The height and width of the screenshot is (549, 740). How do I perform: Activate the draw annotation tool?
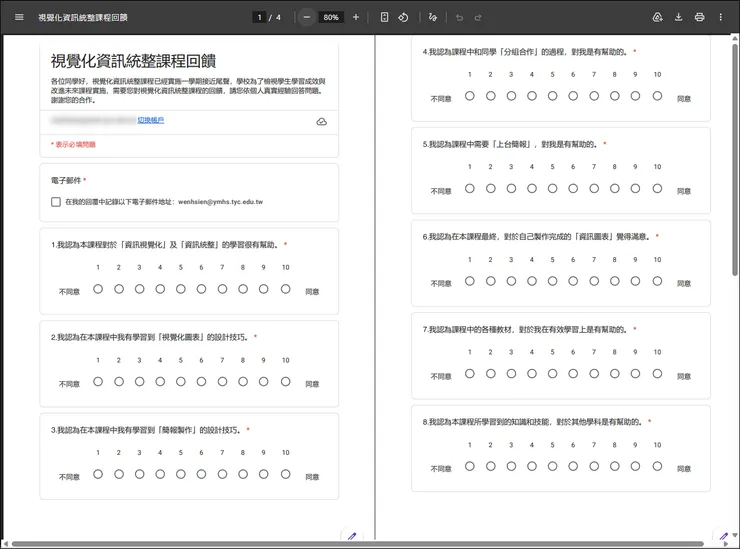click(x=432, y=17)
